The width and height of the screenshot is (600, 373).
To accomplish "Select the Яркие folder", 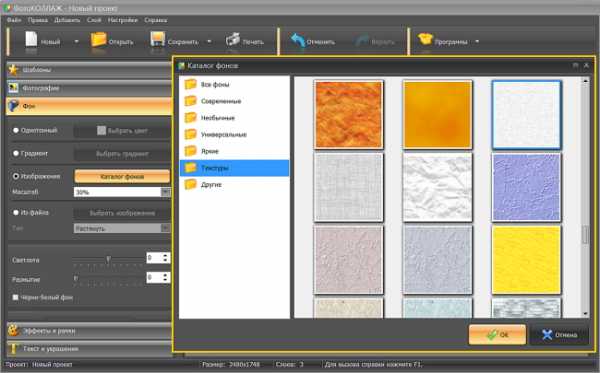I will click(x=234, y=151).
